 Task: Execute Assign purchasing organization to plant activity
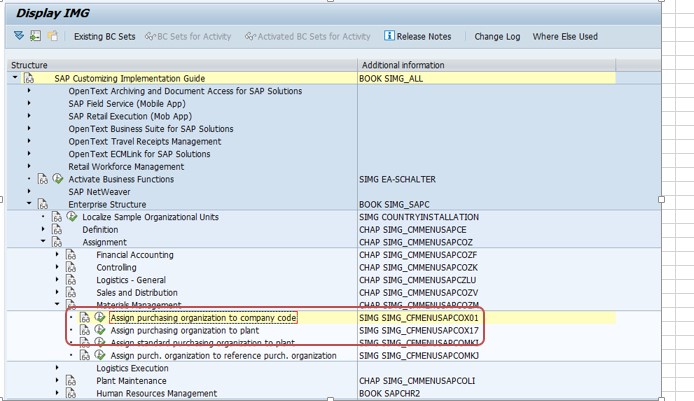click(100, 330)
